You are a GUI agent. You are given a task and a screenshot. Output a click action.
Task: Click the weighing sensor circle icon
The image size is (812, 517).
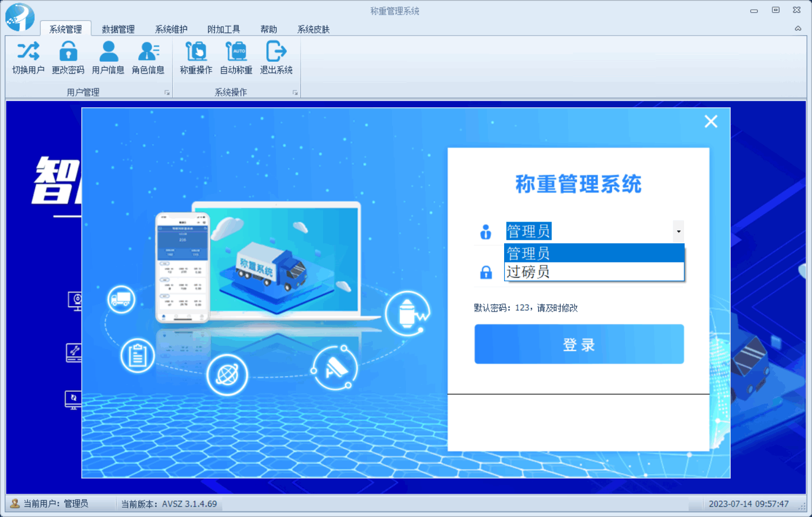[407, 313]
